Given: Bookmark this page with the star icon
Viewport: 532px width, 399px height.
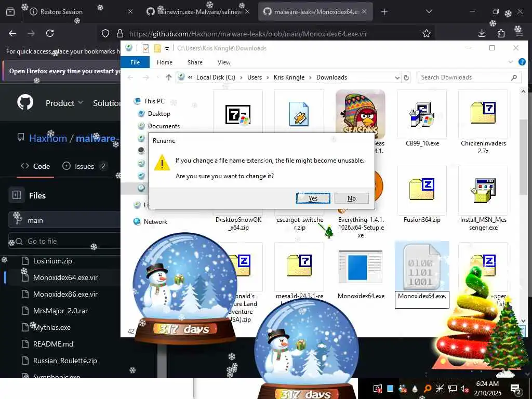Looking at the screenshot, I should click(x=427, y=33).
